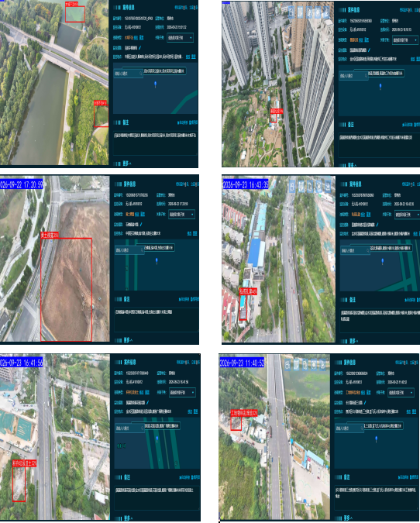Screen dimensions: 420x523
Task: Click the leftmost copy-frame icon on the 16:43:35 image
Action: [x=292, y=186]
